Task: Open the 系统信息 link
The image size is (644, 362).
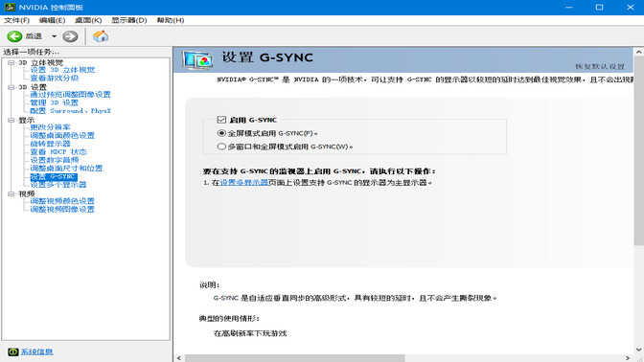Action: [x=37, y=351]
